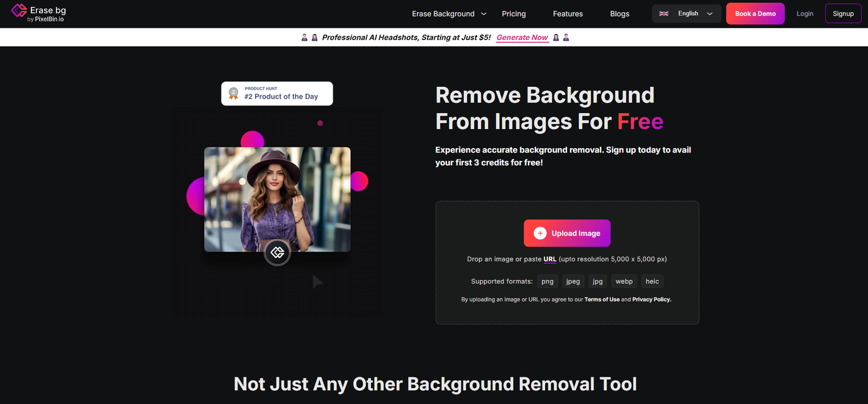Open the Login link
The height and width of the screenshot is (404, 868).
805,14
